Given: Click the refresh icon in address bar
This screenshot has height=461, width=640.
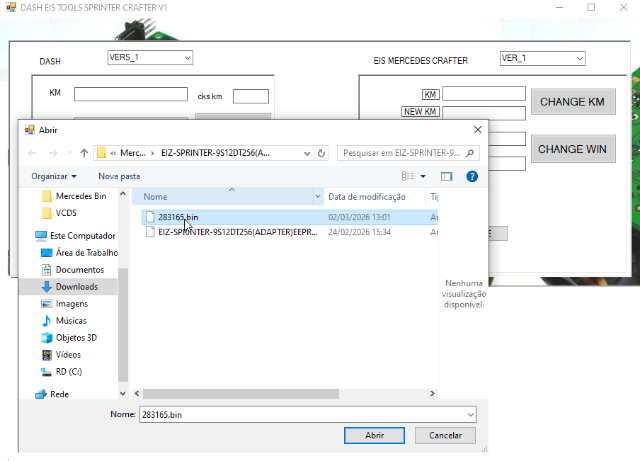Looking at the screenshot, I should click(321, 153).
